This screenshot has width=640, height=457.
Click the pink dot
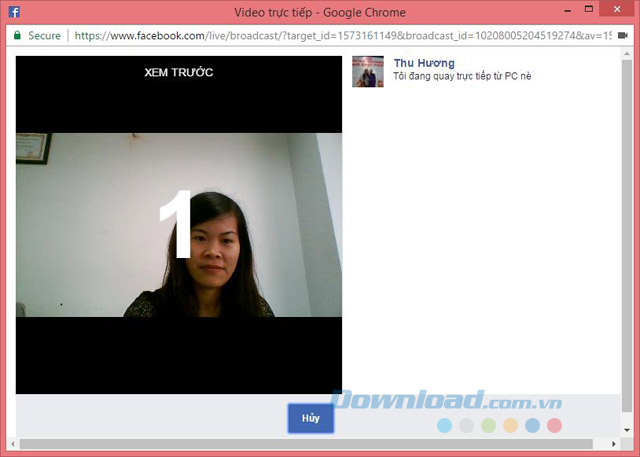point(554,426)
